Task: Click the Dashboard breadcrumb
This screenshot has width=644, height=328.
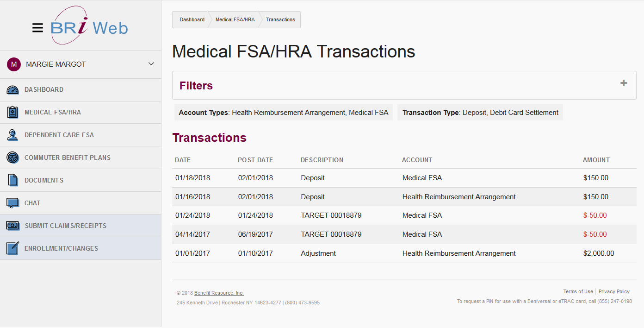Action: (x=192, y=20)
